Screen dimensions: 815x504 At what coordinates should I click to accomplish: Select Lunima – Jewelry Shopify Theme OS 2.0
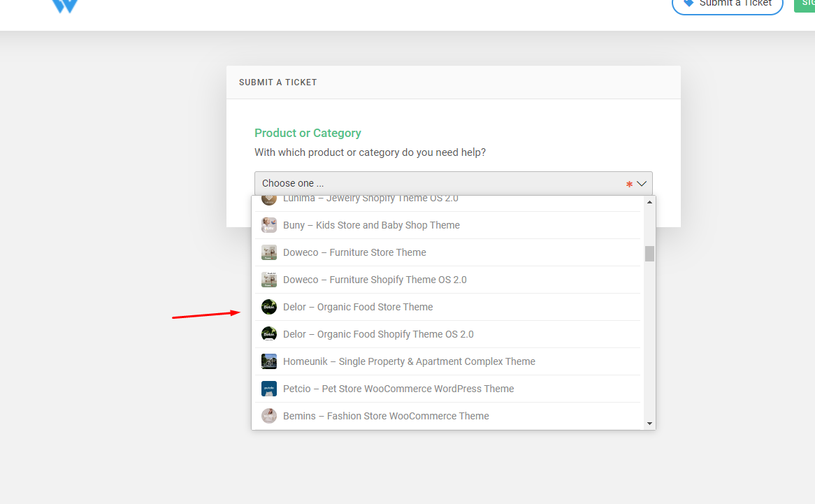[446, 203]
